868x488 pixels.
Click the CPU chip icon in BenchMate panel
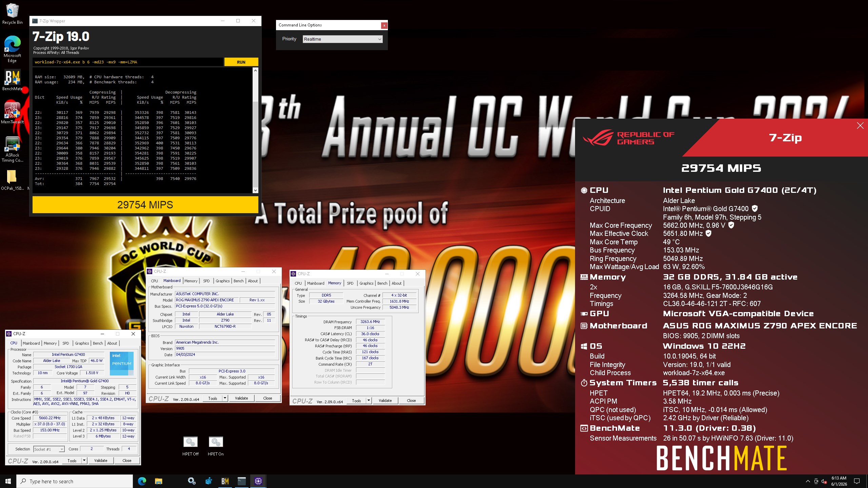click(x=584, y=190)
